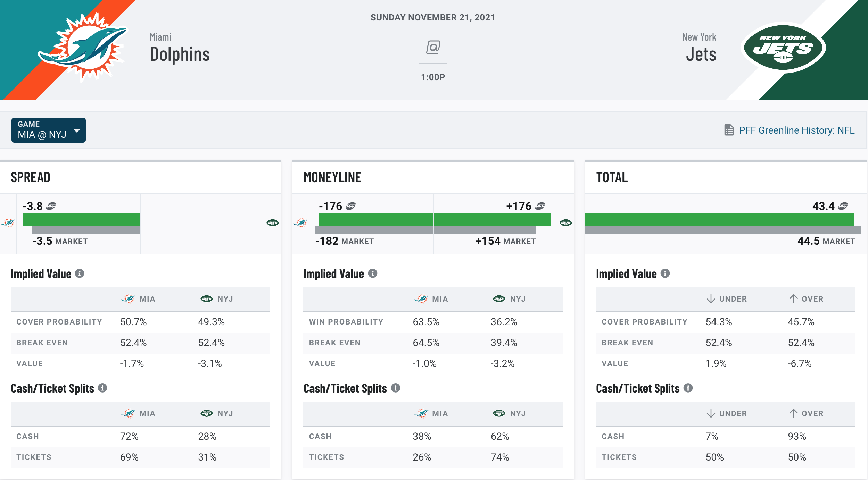Click the -3.5 MARKET spread value

click(x=60, y=241)
